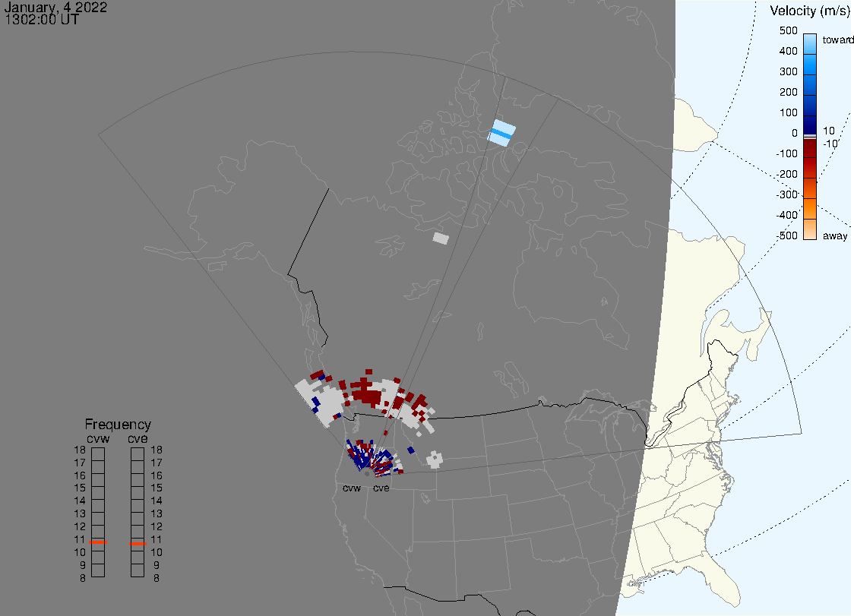
Task: Click the light blue scatter patch in the Arctic
Action: tap(501, 133)
